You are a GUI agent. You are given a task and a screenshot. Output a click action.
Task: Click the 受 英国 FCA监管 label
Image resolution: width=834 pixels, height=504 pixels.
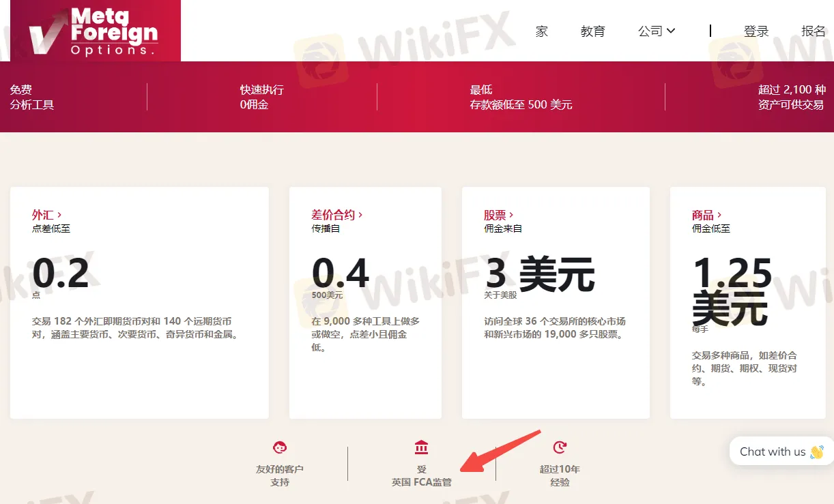pyautogui.click(x=422, y=475)
